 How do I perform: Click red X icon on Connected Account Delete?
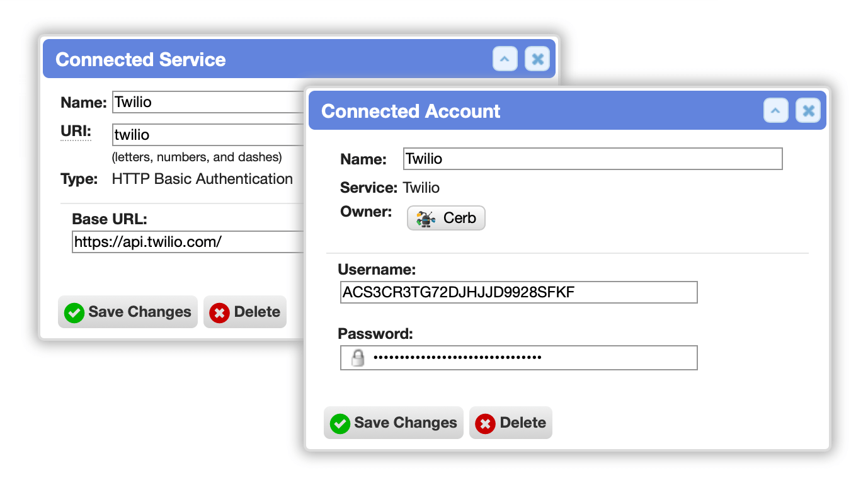pos(485,423)
